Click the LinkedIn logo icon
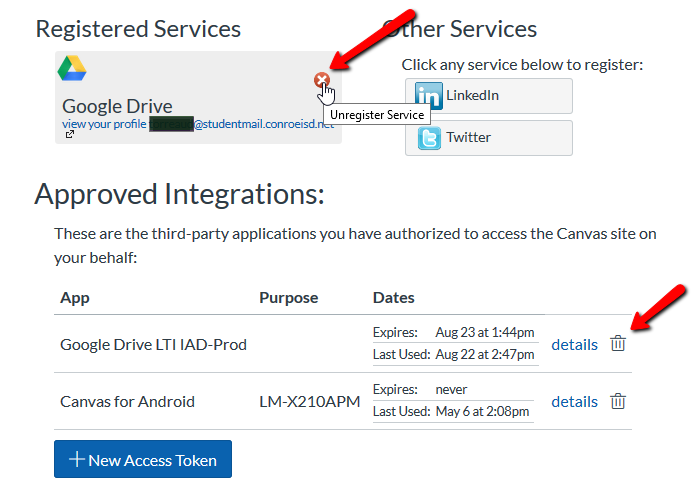 point(429,97)
